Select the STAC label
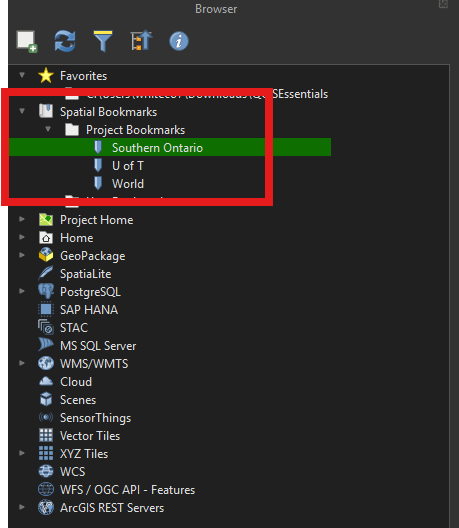The width and height of the screenshot is (459, 528). [74, 328]
